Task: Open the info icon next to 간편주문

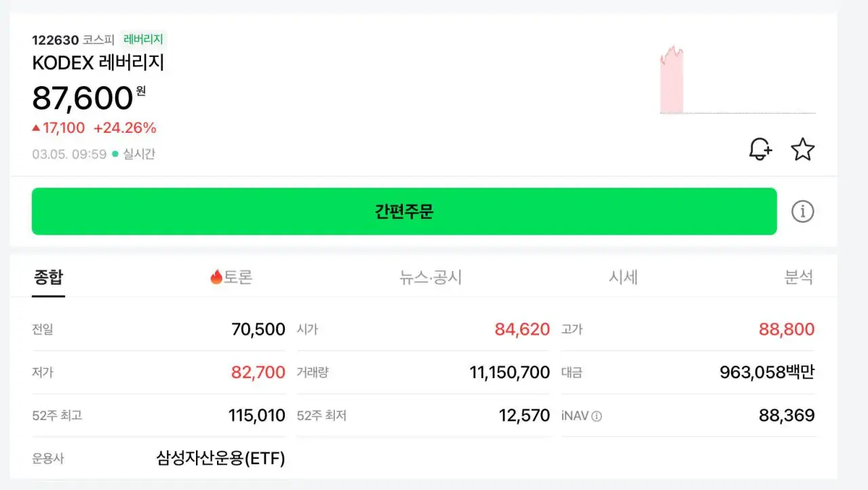Action: point(803,211)
